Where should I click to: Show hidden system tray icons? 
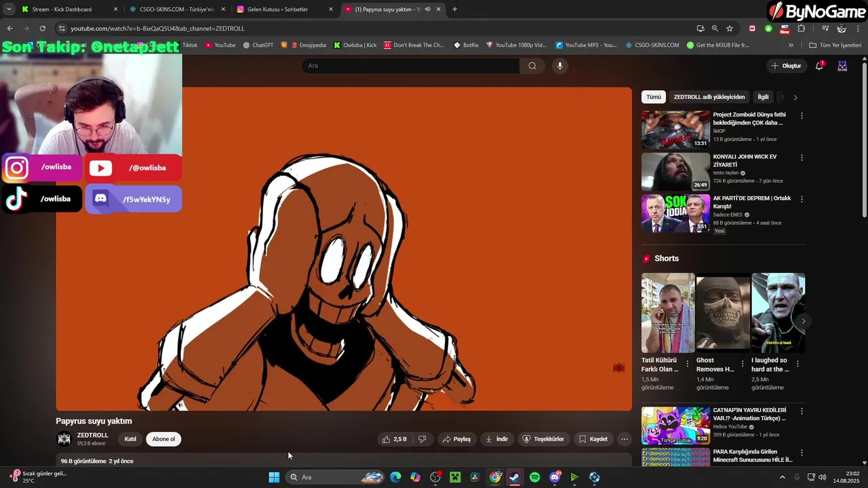click(782, 477)
